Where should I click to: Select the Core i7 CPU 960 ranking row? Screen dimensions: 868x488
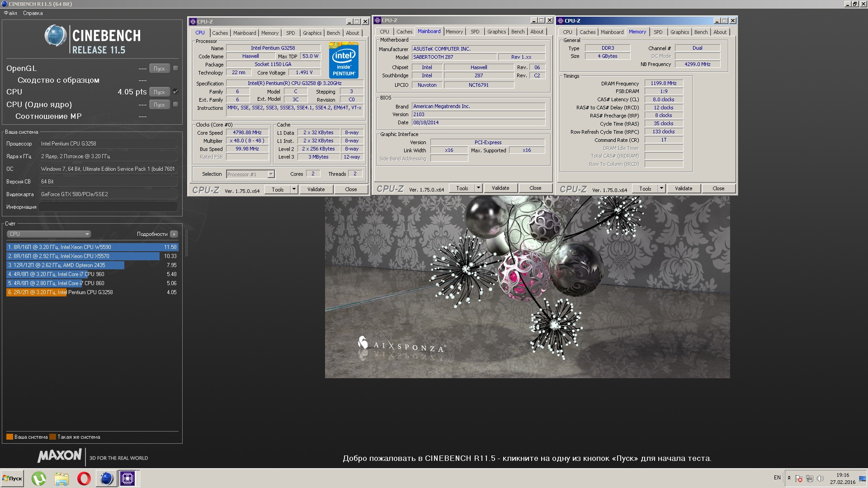[92, 274]
